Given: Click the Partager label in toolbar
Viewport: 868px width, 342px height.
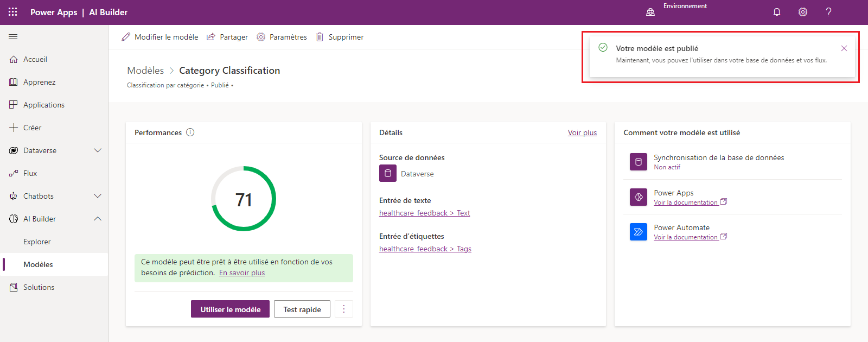Looking at the screenshot, I should (x=234, y=37).
